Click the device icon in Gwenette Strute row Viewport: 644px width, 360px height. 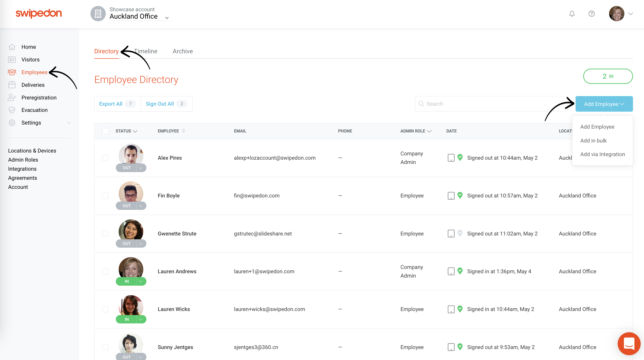point(451,234)
